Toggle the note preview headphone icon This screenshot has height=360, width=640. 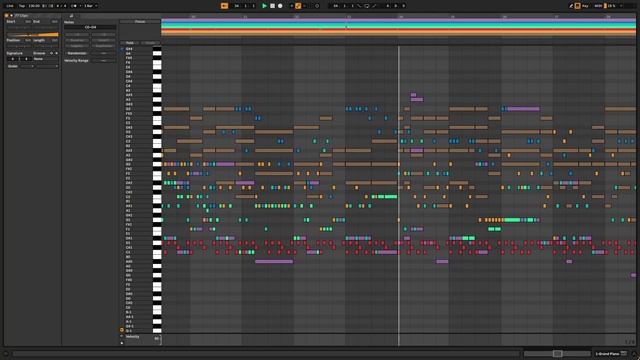pos(122,49)
